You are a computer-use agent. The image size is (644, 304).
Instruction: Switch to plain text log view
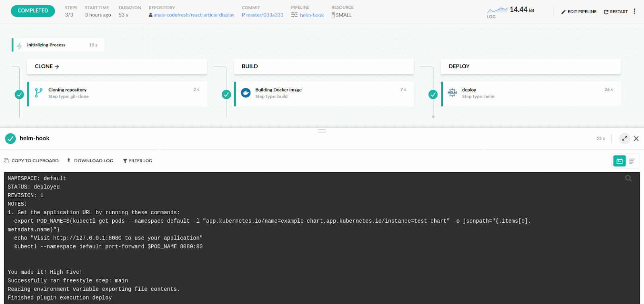632,161
